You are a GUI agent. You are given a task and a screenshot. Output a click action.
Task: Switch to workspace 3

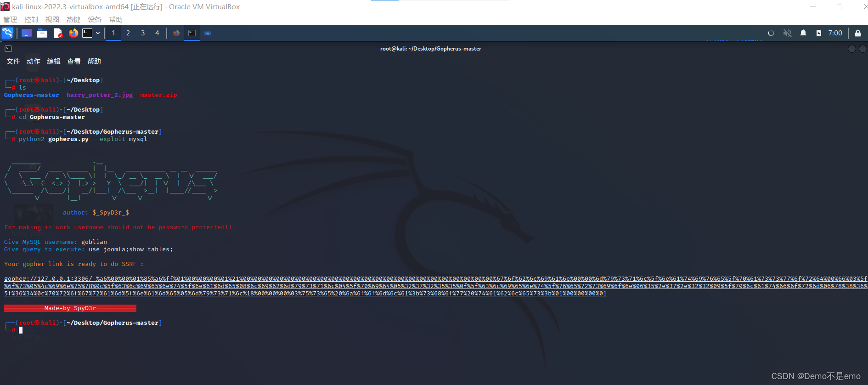click(143, 33)
